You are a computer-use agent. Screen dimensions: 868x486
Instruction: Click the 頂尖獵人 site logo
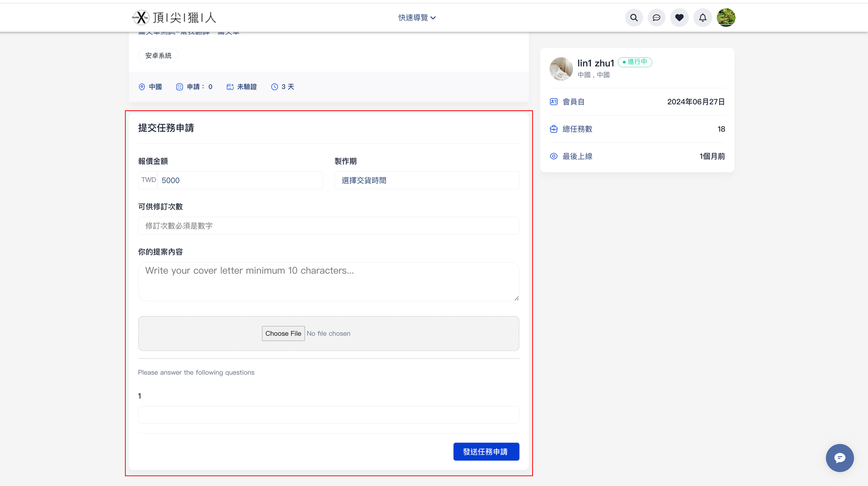pos(174,18)
